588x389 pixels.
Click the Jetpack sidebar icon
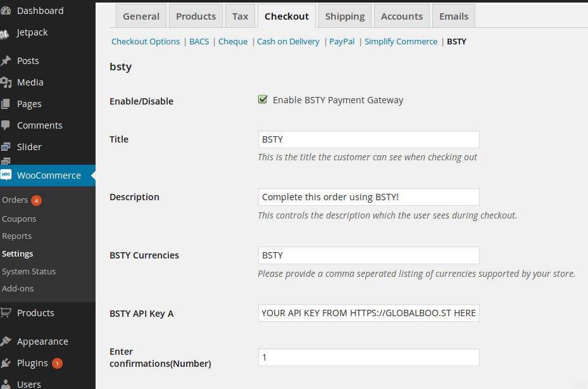(4, 35)
